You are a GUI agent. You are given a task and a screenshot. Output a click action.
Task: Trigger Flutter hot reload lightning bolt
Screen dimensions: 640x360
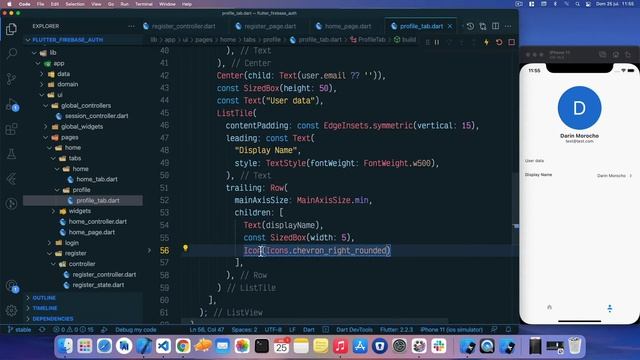486,42
